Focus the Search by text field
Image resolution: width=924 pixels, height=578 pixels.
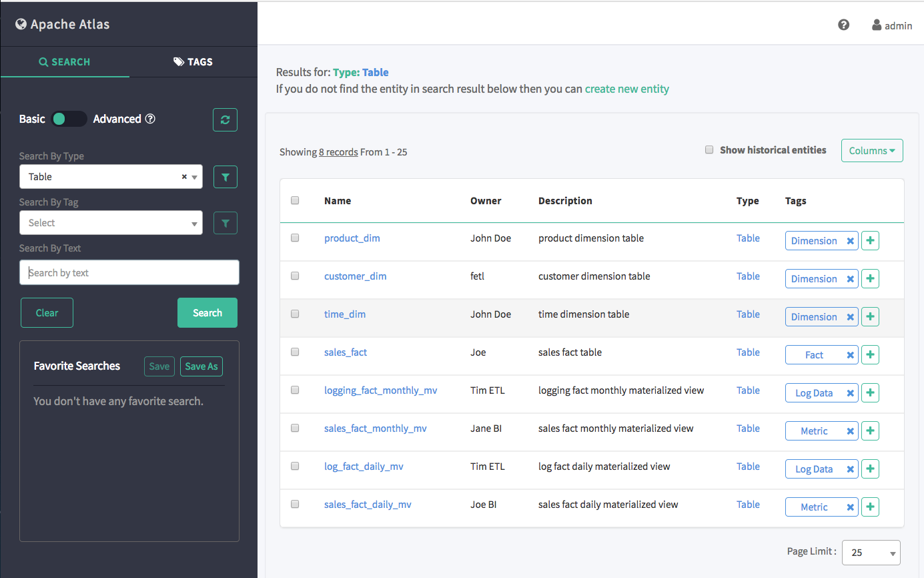click(129, 272)
